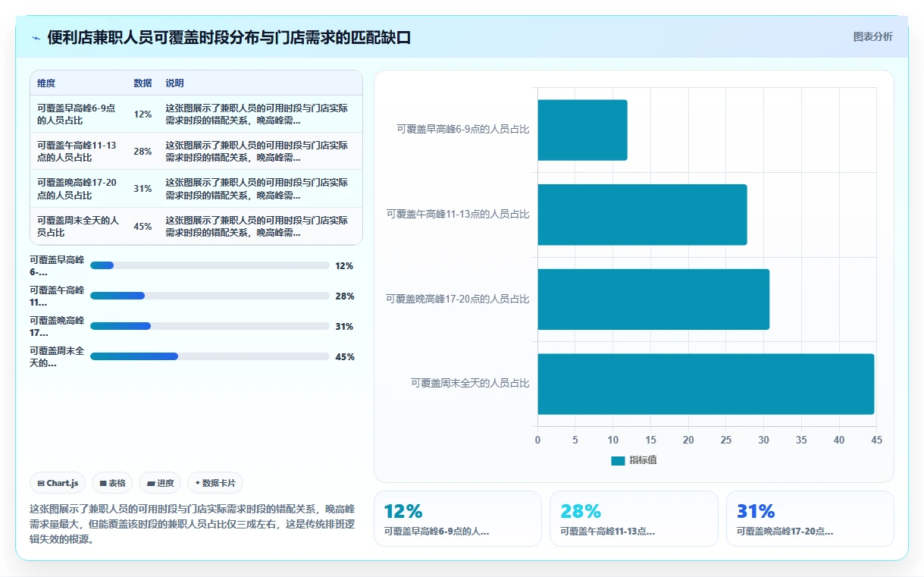Click the chart axis label 可覆盖早高峰6-9点的人员占比
Viewport: 924px width, 577px height.
click(x=463, y=130)
